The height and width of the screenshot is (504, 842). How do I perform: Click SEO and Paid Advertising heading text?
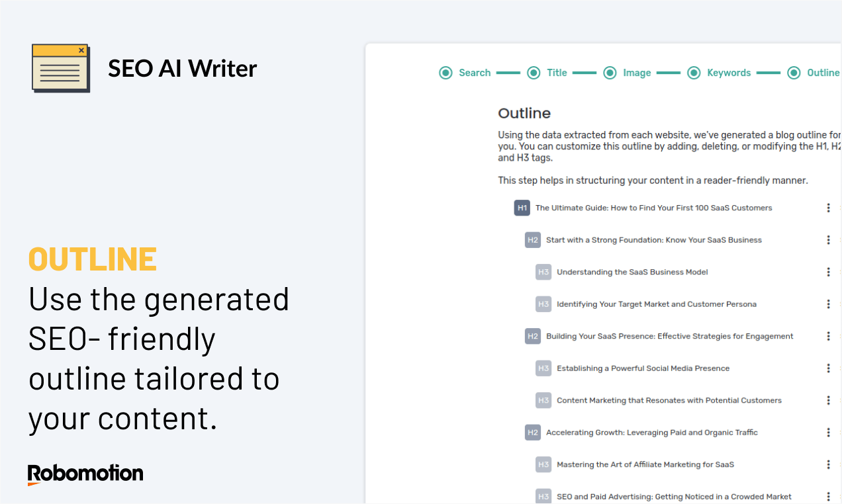click(674, 497)
